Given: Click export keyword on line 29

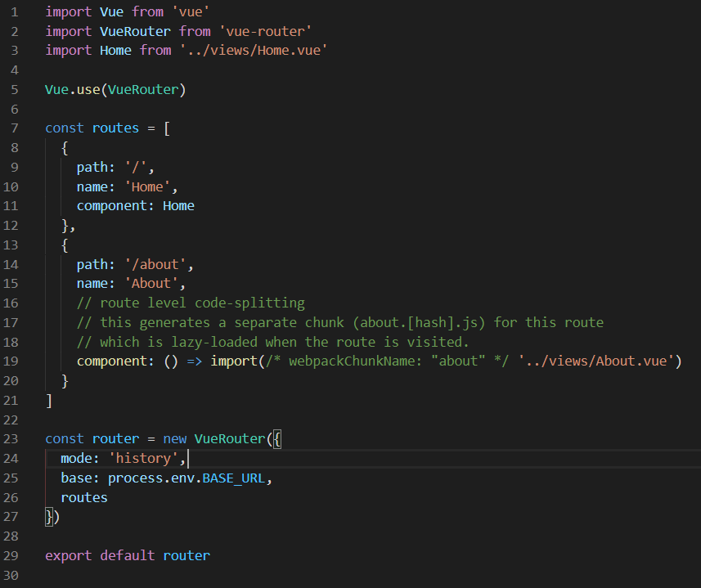Looking at the screenshot, I should point(69,555).
